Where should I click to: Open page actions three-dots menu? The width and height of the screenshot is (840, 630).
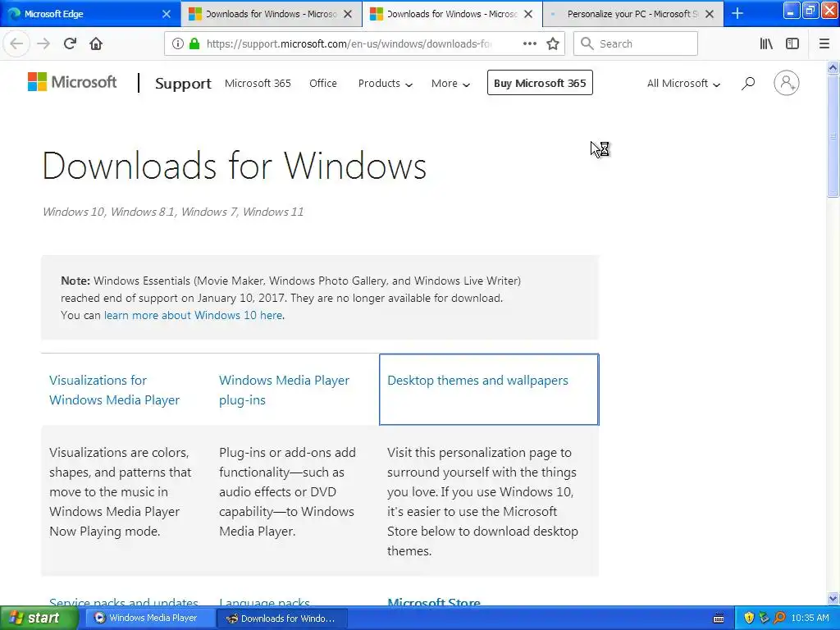pos(529,43)
